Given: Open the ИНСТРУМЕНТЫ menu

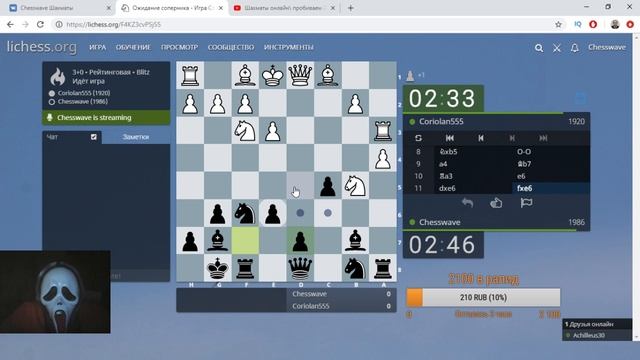Looking at the screenshot, I should (x=289, y=47).
